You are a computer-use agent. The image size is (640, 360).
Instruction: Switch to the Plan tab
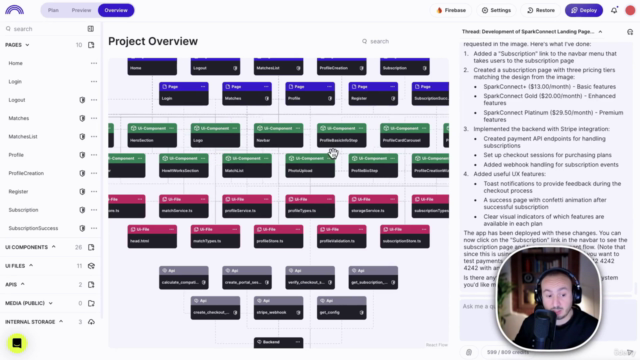[53, 10]
